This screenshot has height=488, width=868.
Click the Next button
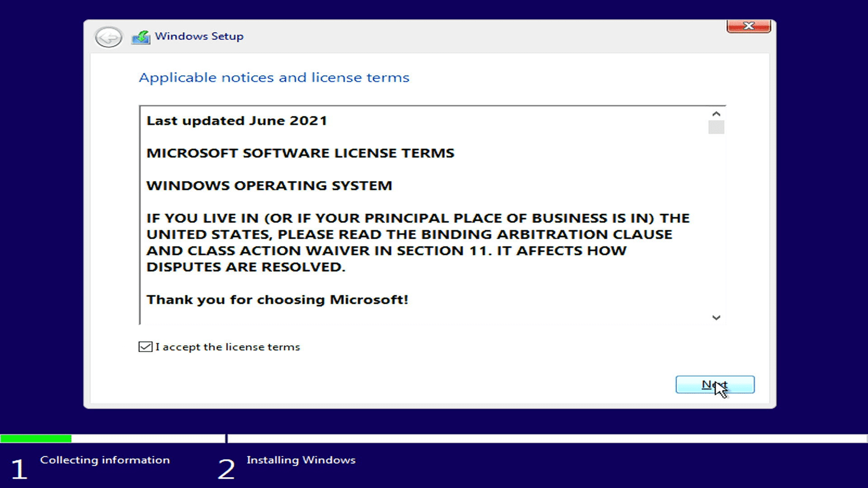[715, 384]
